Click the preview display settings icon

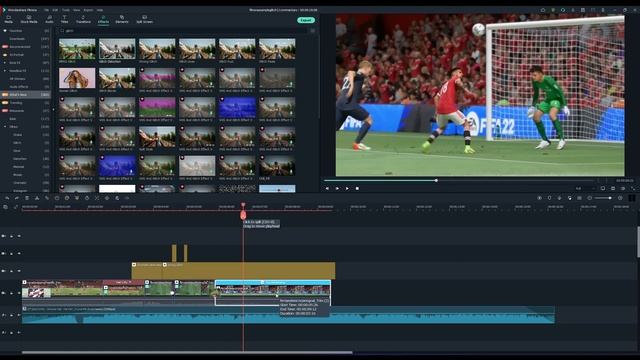[603, 189]
